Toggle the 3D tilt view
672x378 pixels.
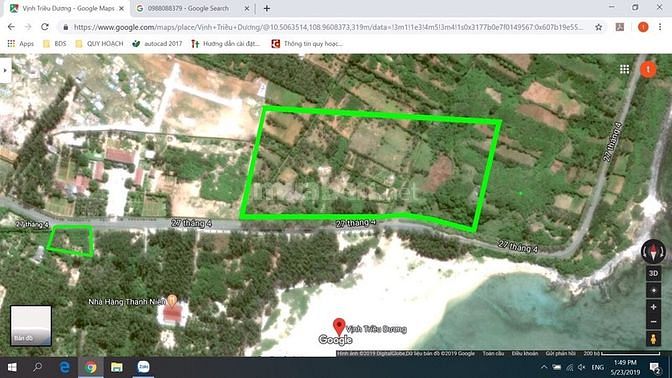pyautogui.click(x=653, y=273)
